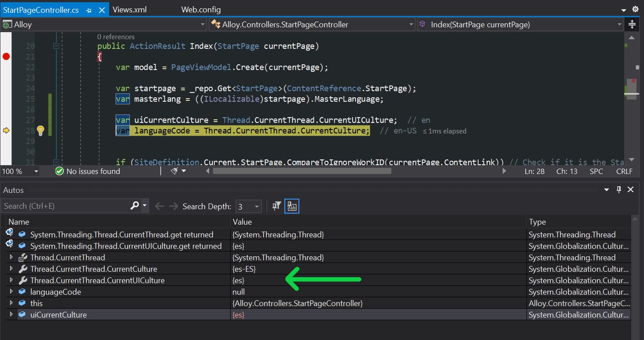The width and height of the screenshot is (644, 340).
Task: Click the Autos search input field
Action: (66, 206)
